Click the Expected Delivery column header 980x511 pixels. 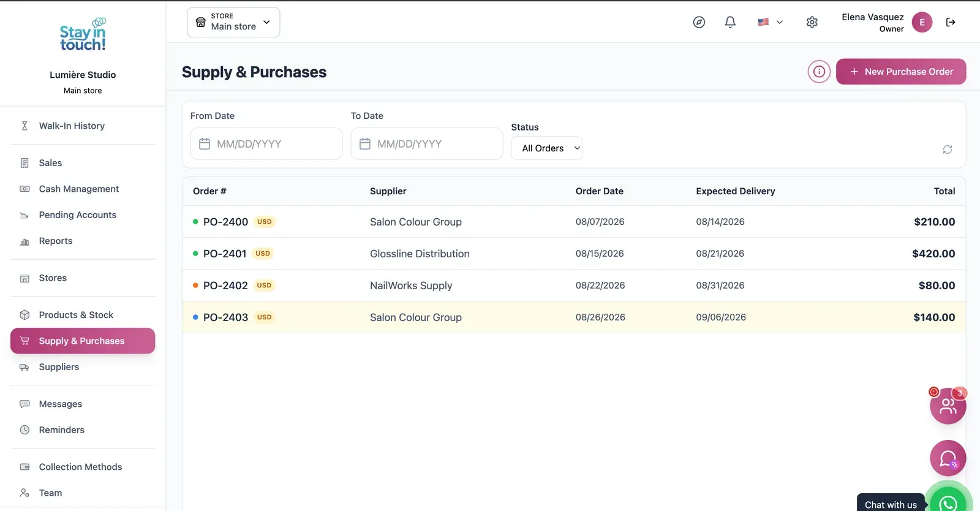click(736, 191)
